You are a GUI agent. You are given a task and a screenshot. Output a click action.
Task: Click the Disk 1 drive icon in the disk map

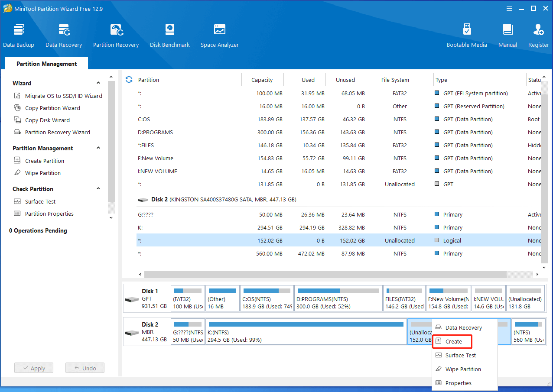point(131,299)
